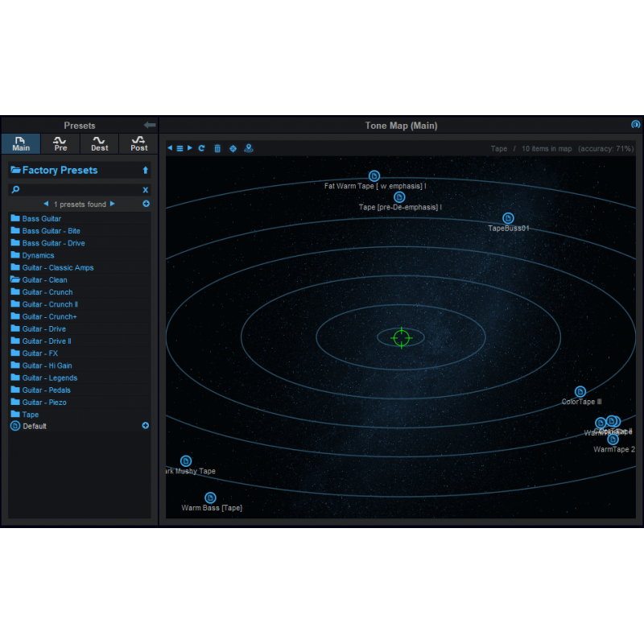Select the Warm Bass [Tape] node
This screenshot has width=644, height=644.
(x=210, y=497)
